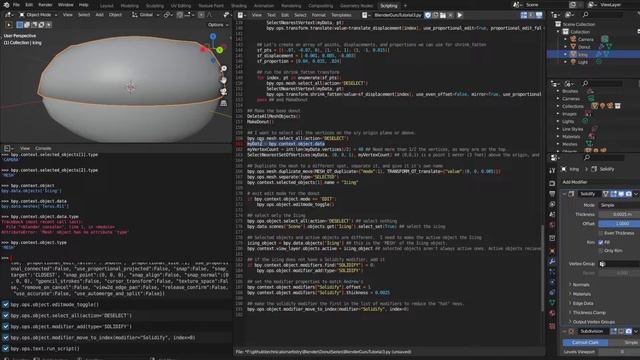Adjust the Solidify Offset slider
Viewport: 640px width, 360px height.
click(619, 224)
